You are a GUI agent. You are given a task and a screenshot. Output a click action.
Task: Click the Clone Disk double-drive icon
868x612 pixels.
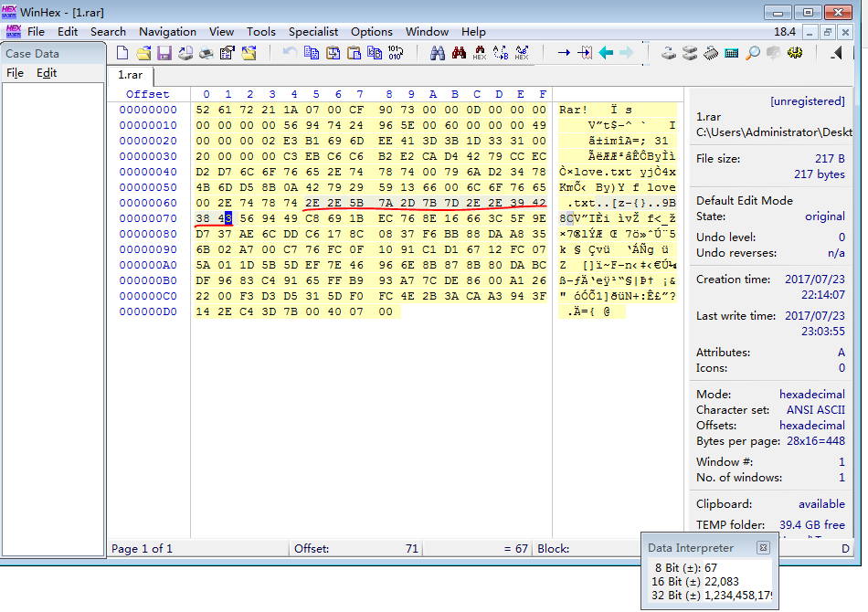click(690, 53)
